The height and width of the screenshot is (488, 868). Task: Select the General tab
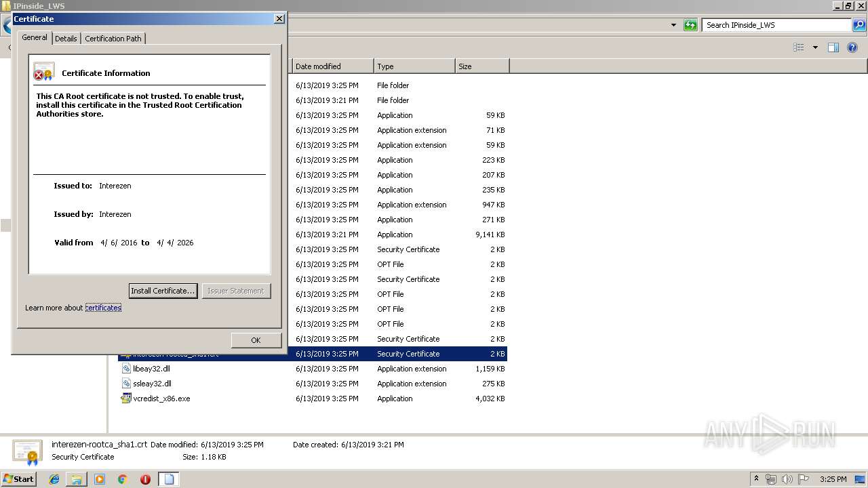35,37
